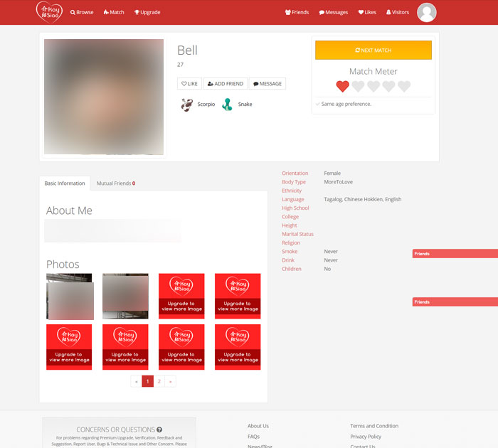The width and height of the screenshot is (498, 448).
Task: Go to previous photos page arrow
Action: [x=137, y=381]
